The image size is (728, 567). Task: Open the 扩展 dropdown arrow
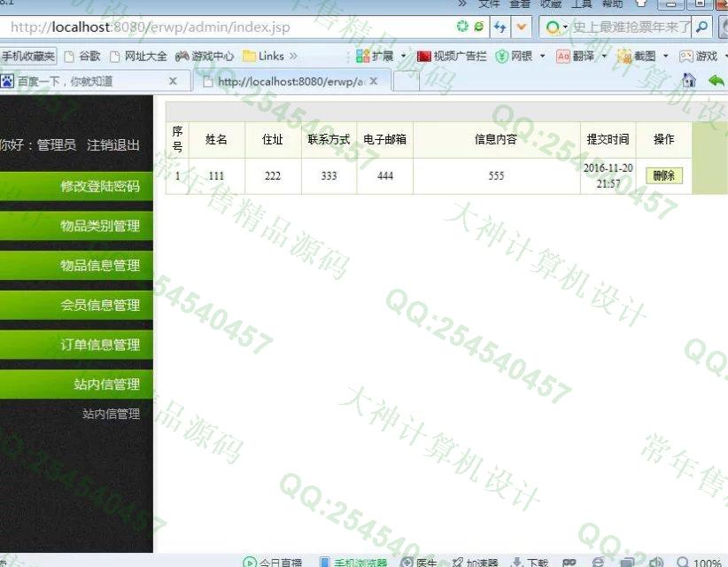coord(404,56)
